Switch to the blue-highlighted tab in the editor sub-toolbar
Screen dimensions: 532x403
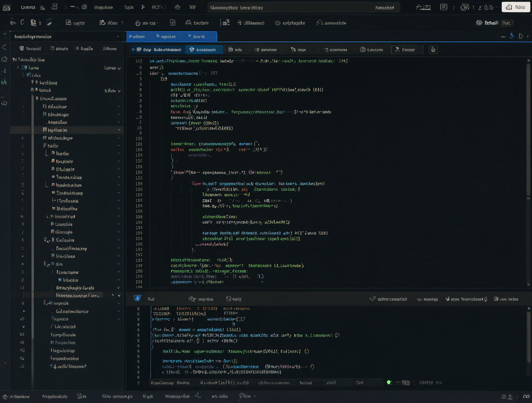(204, 49)
